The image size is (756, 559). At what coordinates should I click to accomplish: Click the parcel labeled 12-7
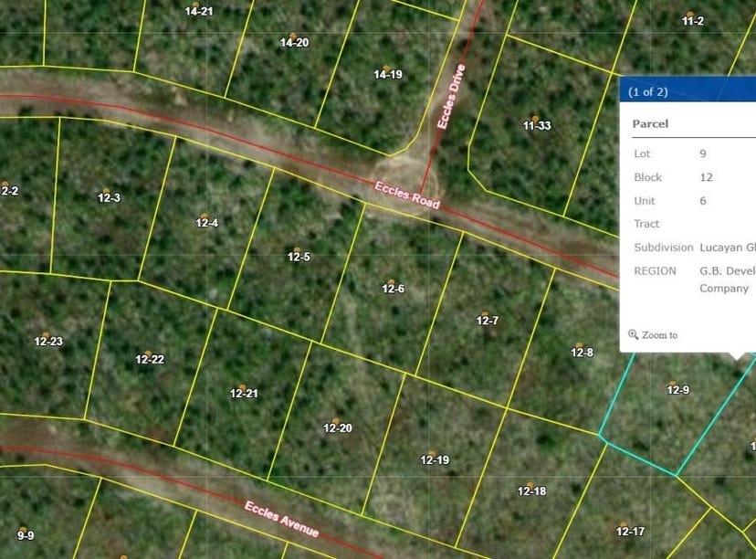487,320
